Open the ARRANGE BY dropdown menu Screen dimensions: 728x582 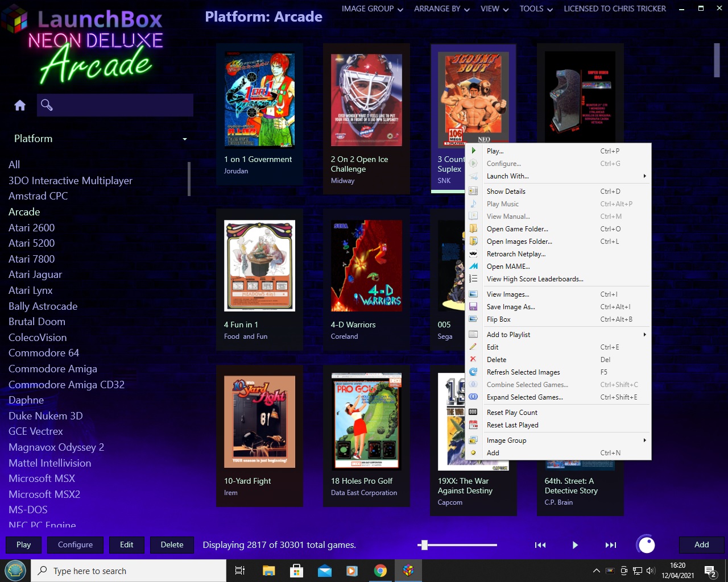tap(442, 9)
